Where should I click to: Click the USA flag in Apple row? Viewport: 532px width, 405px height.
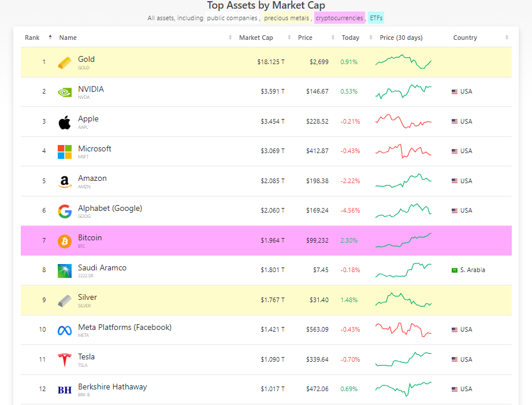point(455,121)
